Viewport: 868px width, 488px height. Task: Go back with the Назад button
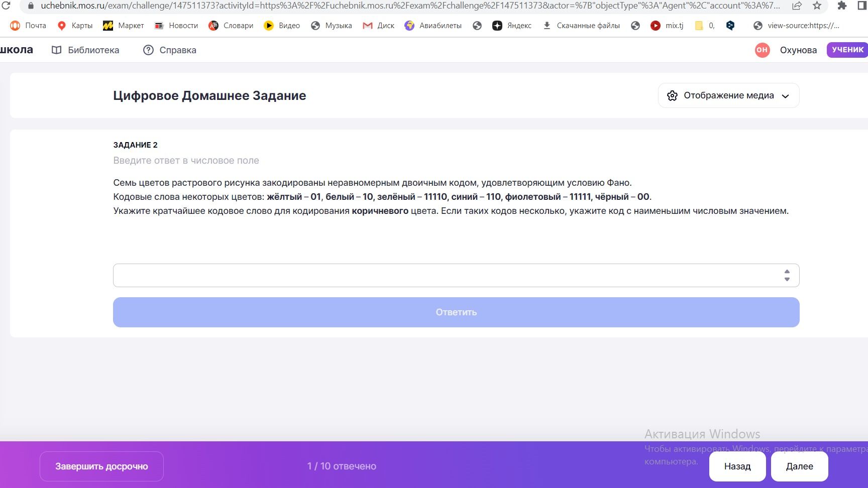tap(737, 466)
